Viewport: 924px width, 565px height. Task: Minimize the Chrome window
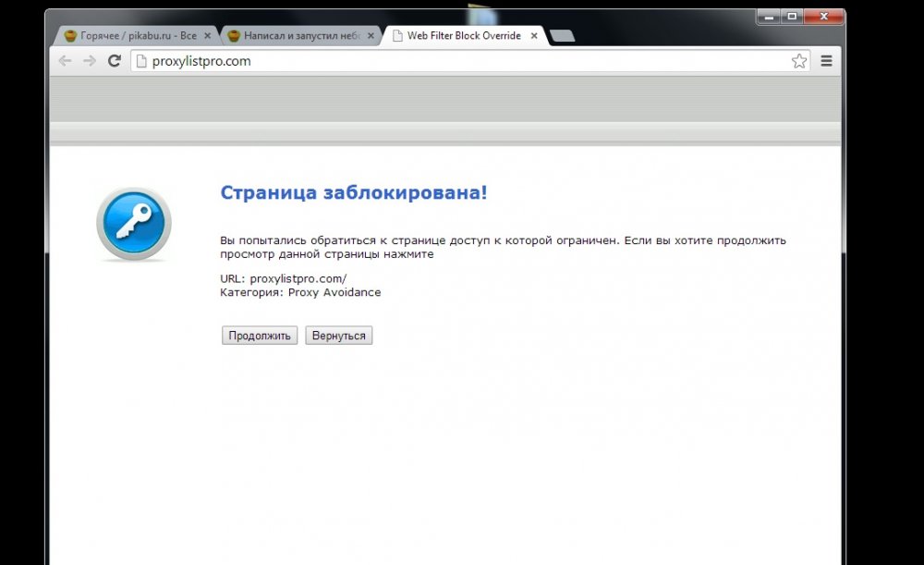[x=769, y=17]
